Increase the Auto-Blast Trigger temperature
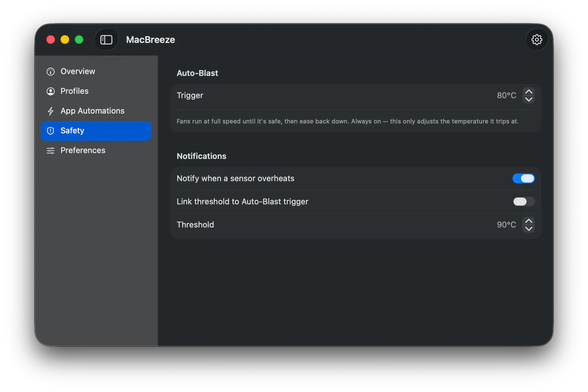The width and height of the screenshot is (588, 392). tap(529, 92)
